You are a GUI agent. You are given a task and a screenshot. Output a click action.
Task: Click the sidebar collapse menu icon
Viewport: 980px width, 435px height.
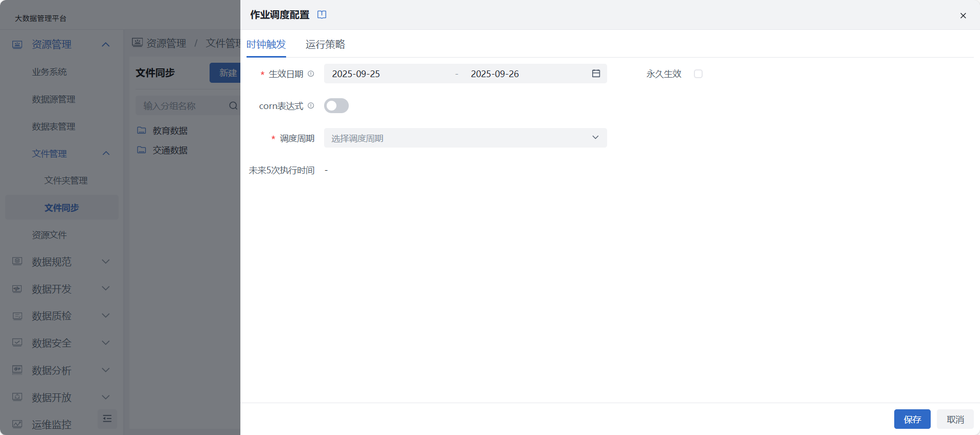click(x=107, y=419)
